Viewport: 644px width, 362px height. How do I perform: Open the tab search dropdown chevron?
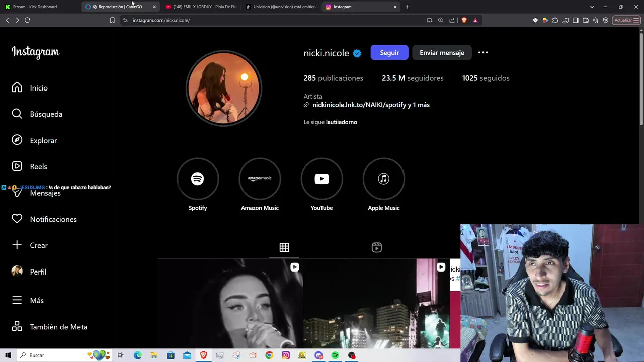(x=592, y=7)
